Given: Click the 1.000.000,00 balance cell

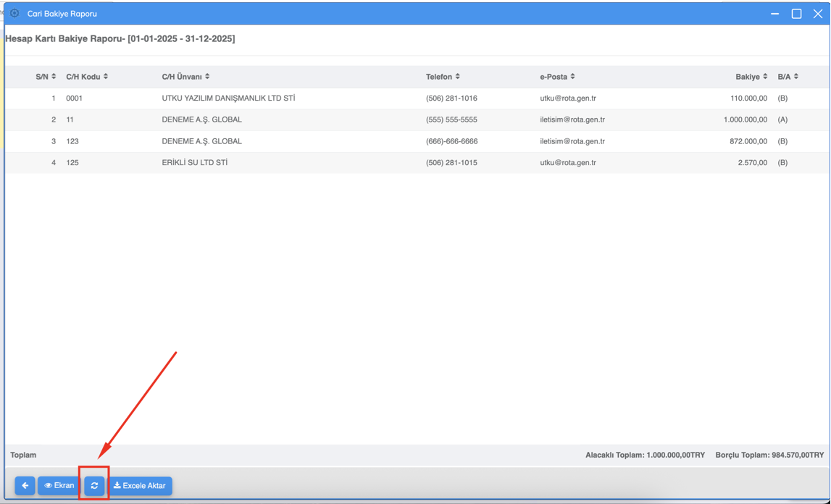Looking at the screenshot, I should coord(745,120).
